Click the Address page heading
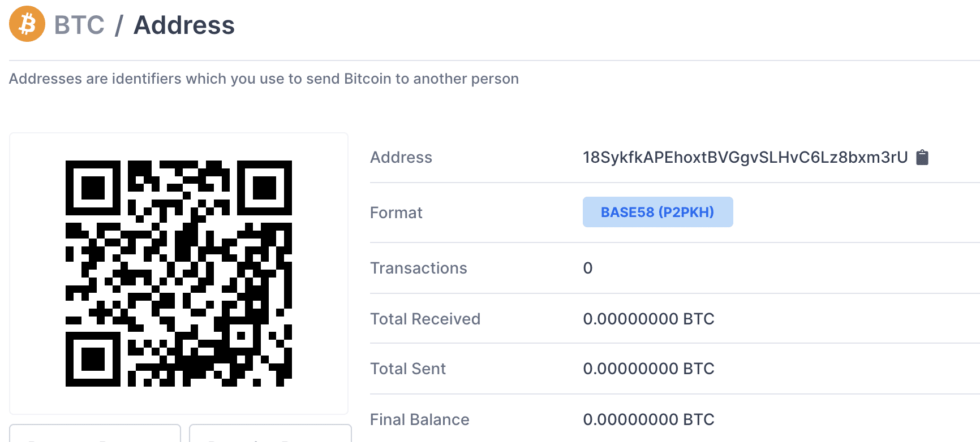Viewport: 980px width, 442px height. [184, 25]
